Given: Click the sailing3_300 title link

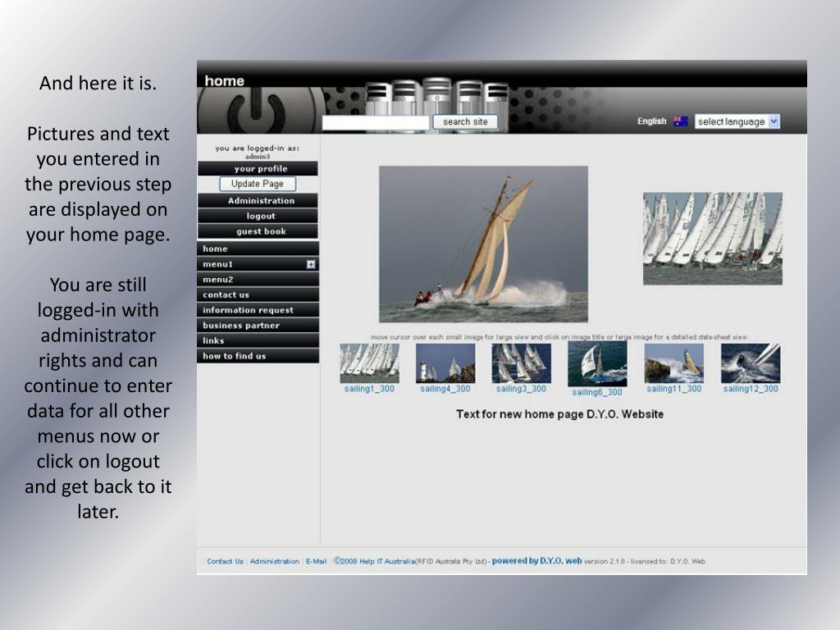Looking at the screenshot, I should click(521, 389).
